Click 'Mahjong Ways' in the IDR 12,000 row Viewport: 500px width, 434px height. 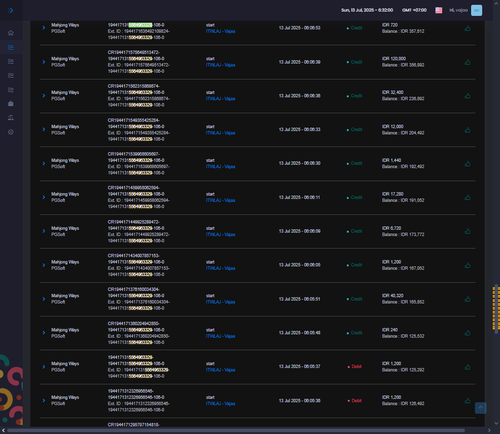pos(65,127)
